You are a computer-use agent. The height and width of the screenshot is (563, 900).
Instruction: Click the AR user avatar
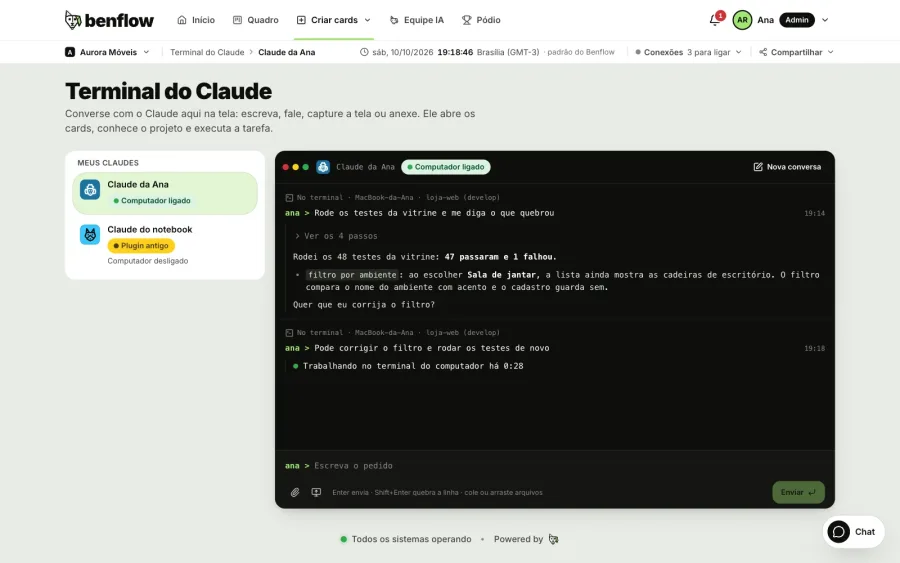tap(742, 20)
